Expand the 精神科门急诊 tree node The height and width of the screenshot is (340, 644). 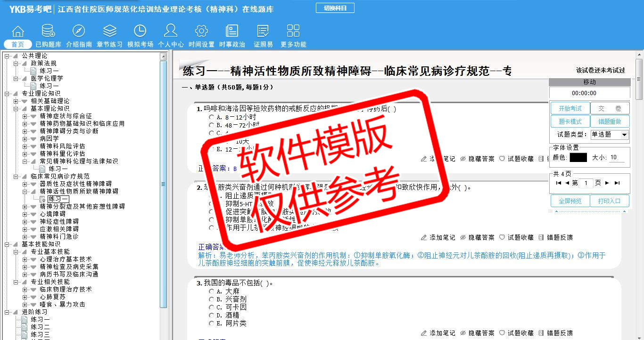pyautogui.click(x=25, y=236)
